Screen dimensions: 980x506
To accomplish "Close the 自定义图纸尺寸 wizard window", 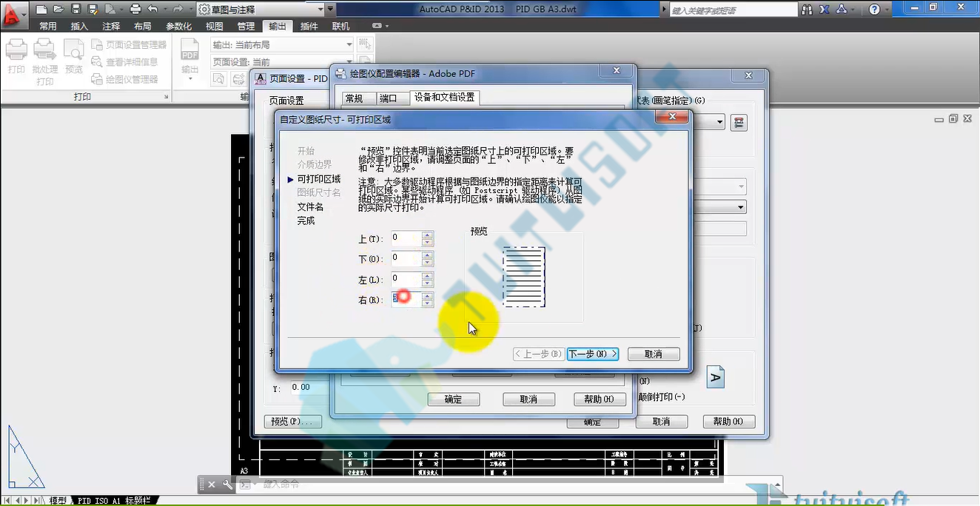I will click(x=672, y=117).
